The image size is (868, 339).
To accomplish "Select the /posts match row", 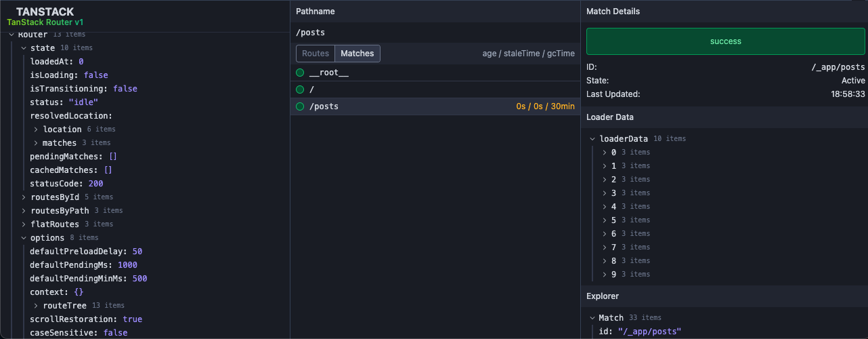I will tap(435, 106).
